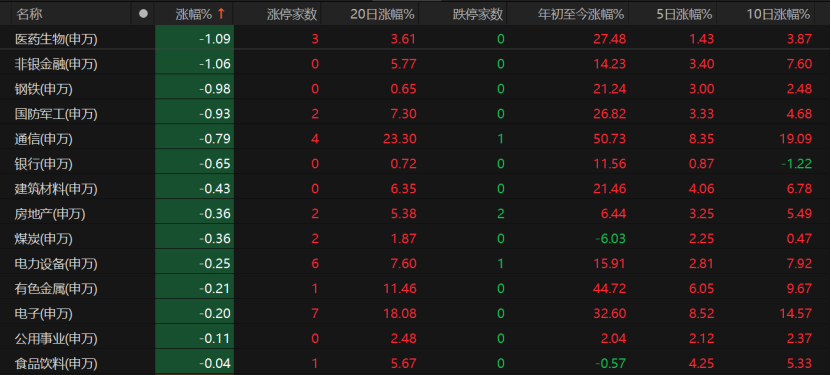
Task: Click year-to-date value -6.03 for 煤炭
Action: (610, 238)
